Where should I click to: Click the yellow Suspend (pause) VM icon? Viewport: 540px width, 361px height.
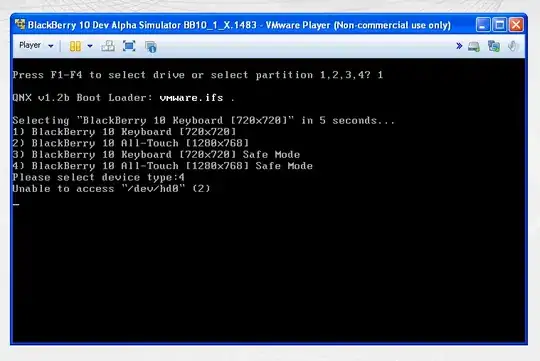(x=75, y=46)
